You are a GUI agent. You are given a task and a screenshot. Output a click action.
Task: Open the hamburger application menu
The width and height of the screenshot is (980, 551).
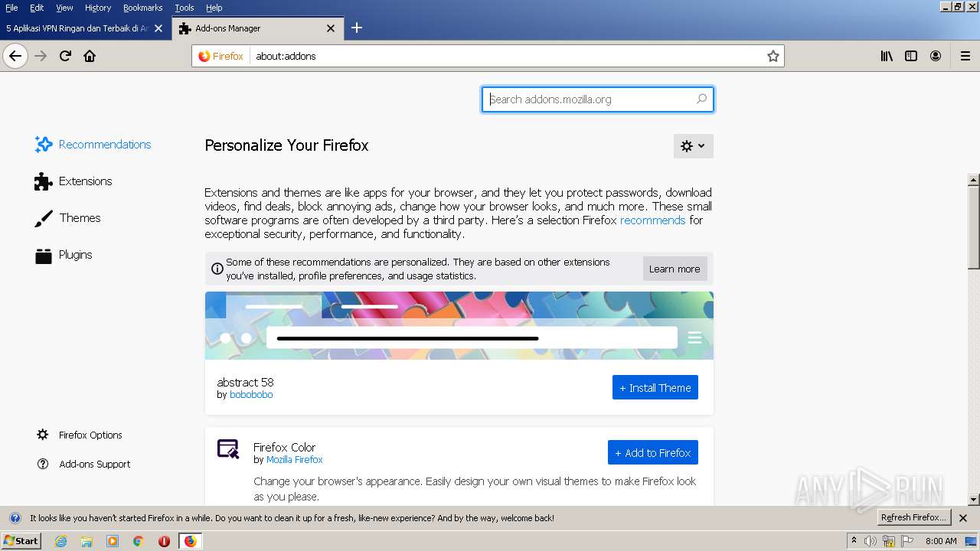965,56
